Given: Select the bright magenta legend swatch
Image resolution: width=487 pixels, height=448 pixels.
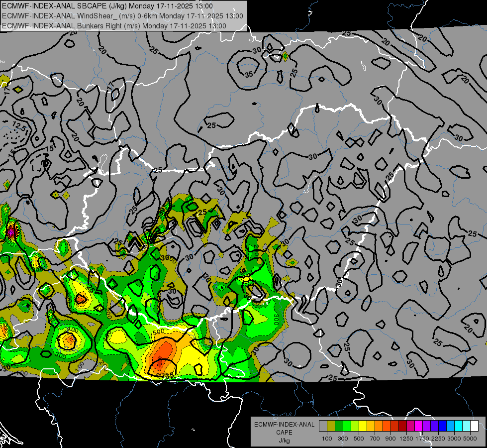Looking at the screenshot, I should click(418, 426).
